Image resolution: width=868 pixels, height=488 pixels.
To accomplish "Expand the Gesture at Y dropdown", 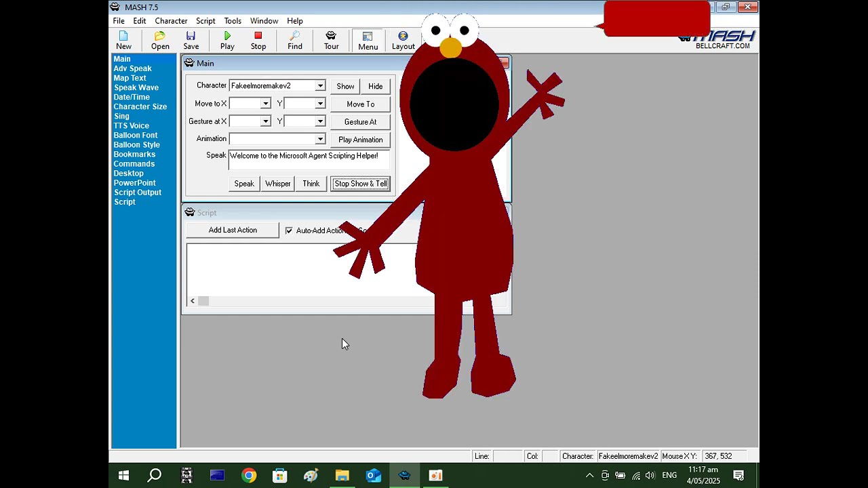I will (x=320, y=121).
